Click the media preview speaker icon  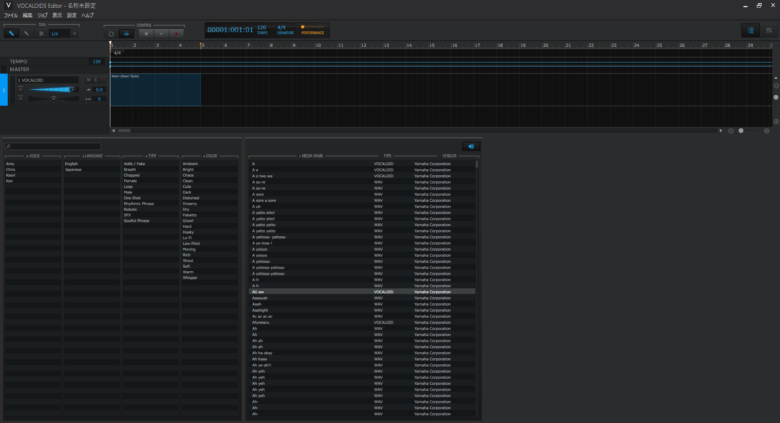(x=470, y=146)
